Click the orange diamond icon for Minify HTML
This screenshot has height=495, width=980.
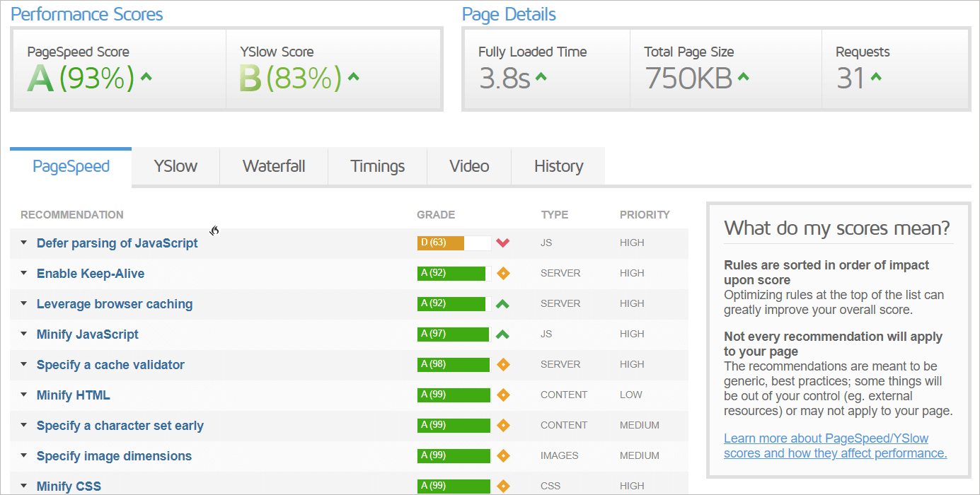coord(503,395)
